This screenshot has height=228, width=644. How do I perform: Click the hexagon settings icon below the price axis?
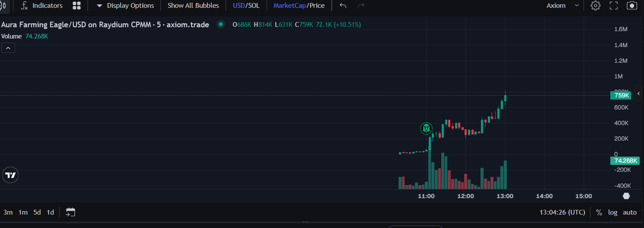(626, 196)
